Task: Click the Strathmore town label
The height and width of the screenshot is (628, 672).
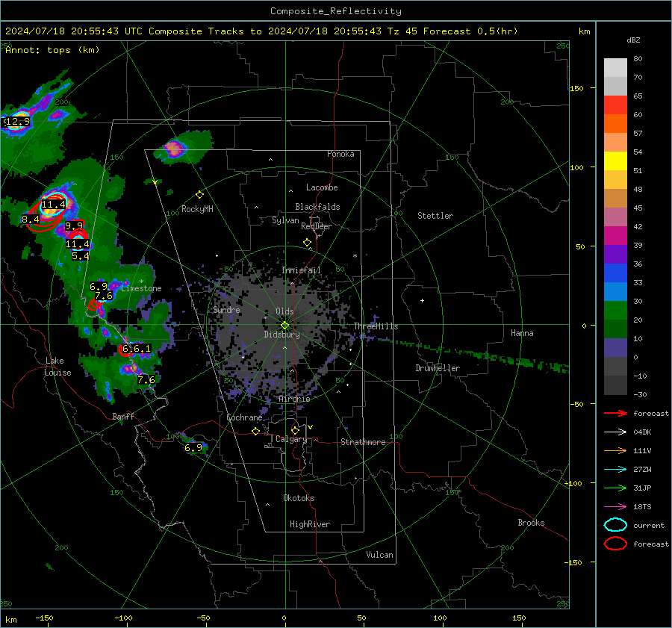Action: click(364, 442)
